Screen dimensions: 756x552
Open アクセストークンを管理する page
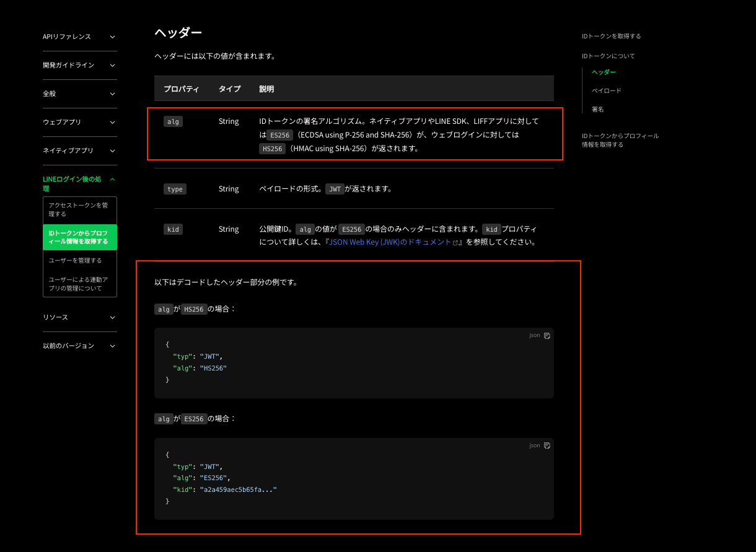[80, 210]
